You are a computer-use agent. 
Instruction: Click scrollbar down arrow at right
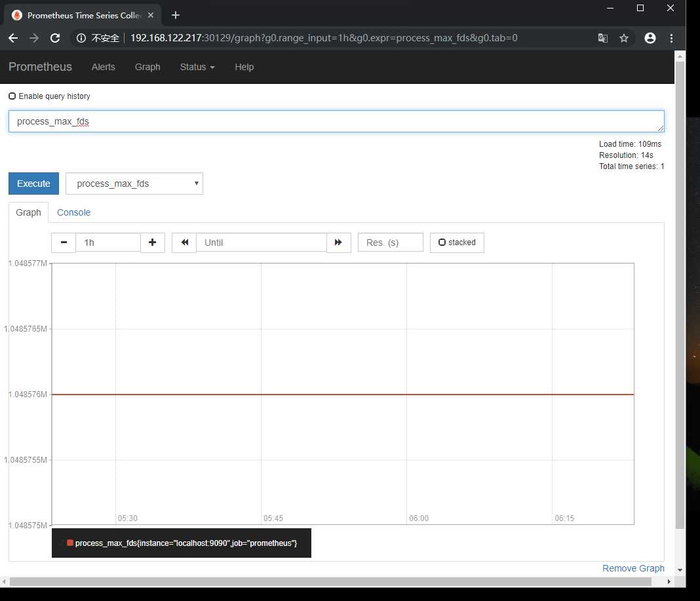pyautogui.click(x=680, y=570)
